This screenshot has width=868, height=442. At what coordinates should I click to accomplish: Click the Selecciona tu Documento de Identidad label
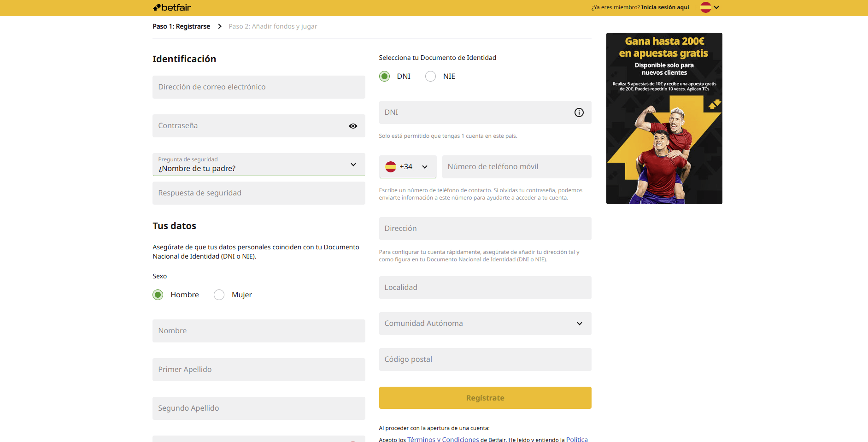438,58
